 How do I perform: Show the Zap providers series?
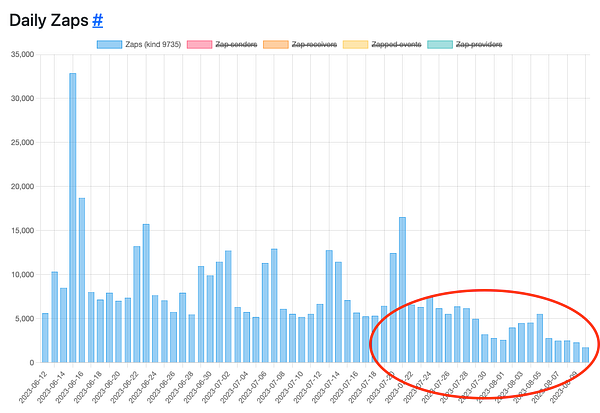pyautogui.click(x=477, y=44)
